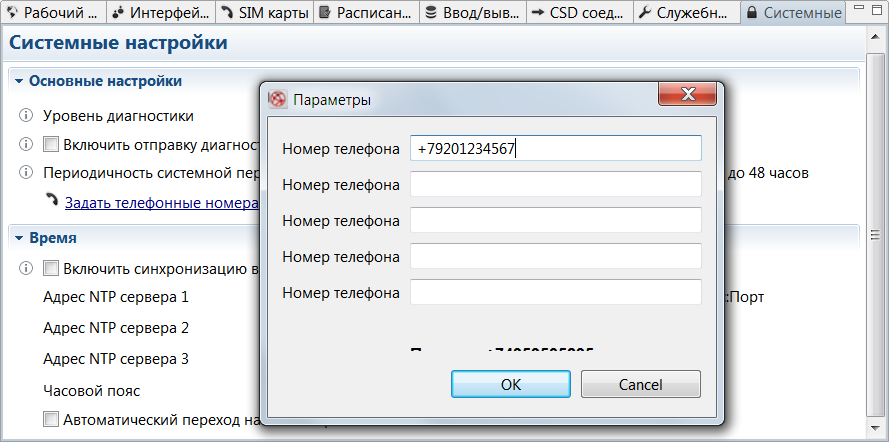Click the minimize view icon by the tabs
The image size is (889, 442).
859,7
